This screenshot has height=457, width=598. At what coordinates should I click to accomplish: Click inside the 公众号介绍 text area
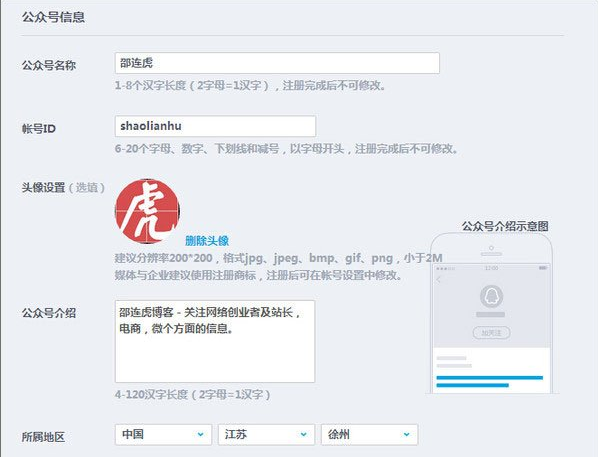click(215, 341)
